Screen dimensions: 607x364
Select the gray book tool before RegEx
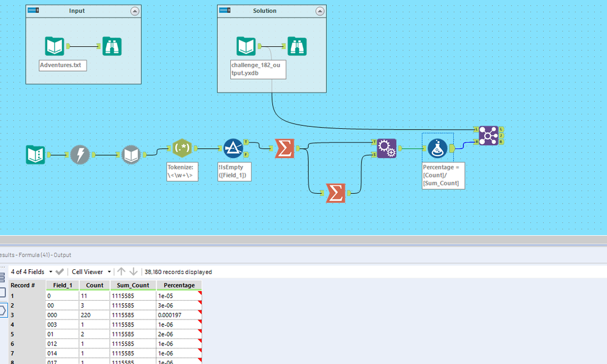(131, 155)
